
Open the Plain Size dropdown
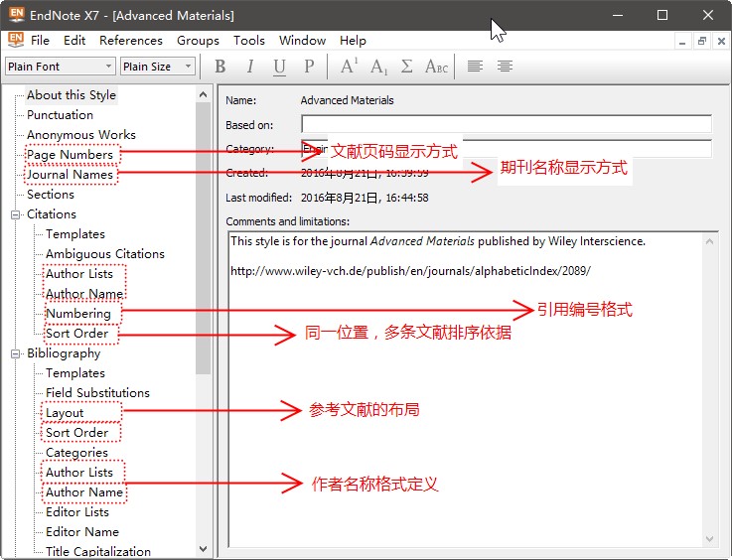[x=158, y=67]
